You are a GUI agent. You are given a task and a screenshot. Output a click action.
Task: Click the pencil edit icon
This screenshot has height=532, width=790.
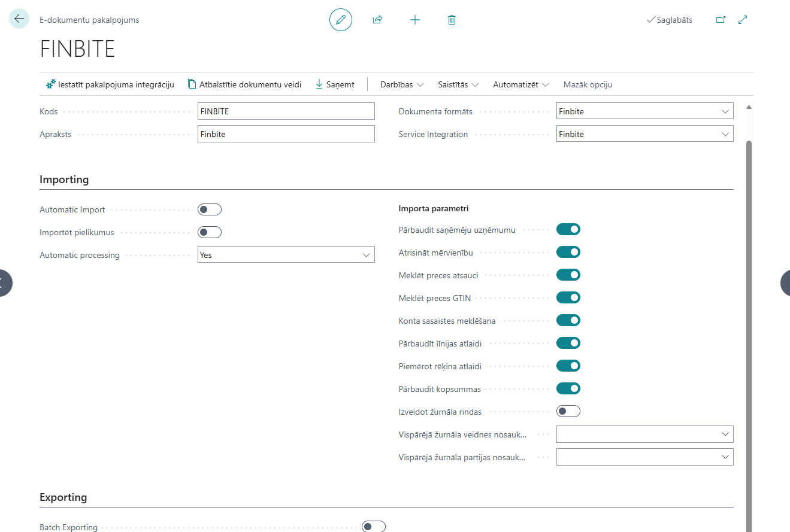pos(341,20)
